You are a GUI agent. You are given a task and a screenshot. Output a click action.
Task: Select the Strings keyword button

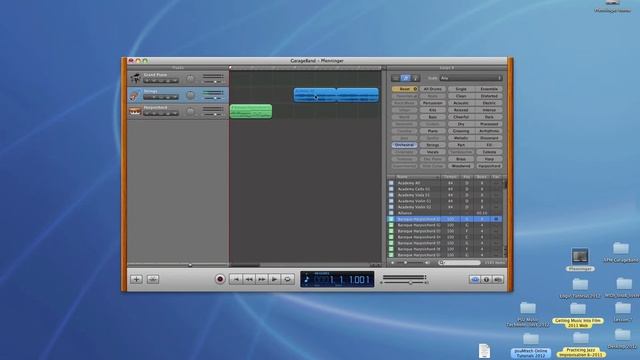click(x=433, y=145)
